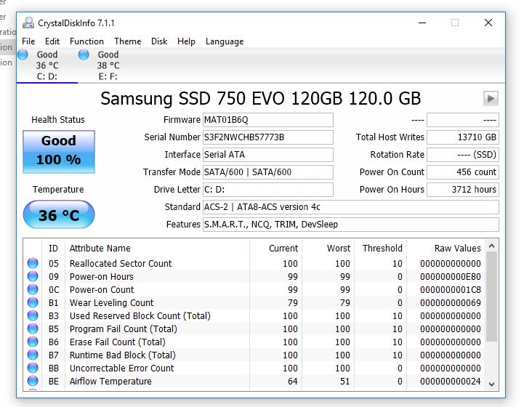Click status orb for Wear Leveling Count
This screenshot has width=532, height=407.
click(x=33, y=302)
